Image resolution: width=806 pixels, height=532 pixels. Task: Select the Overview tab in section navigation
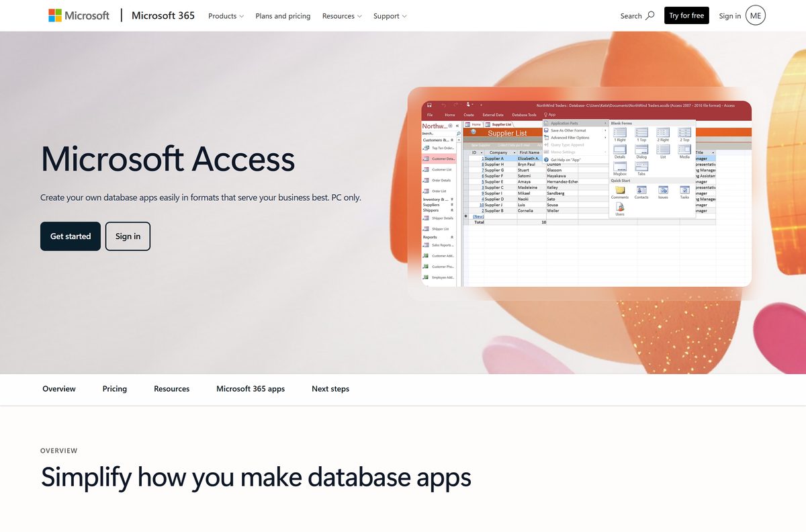59,389
